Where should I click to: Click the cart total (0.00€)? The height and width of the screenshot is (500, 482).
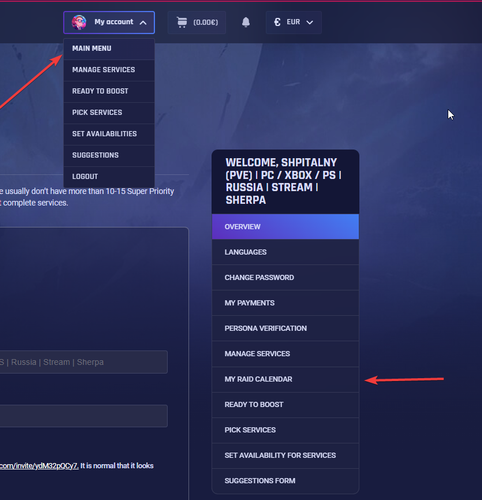point(206,22)
